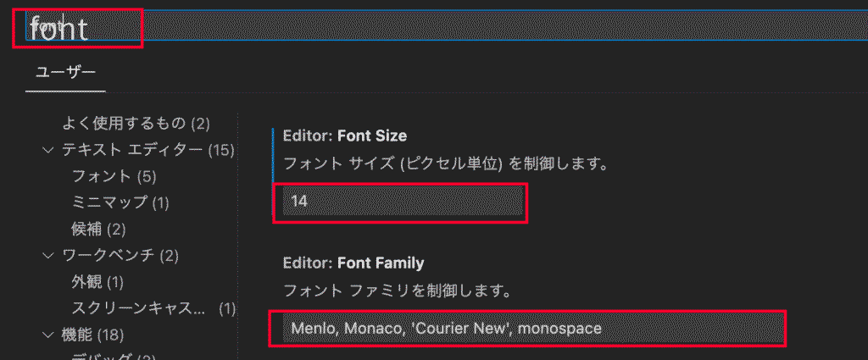The width and height of the screenshot is (868, 360).
Task: Select よく使用するもの in the settings tree
Action: [136, 124]
